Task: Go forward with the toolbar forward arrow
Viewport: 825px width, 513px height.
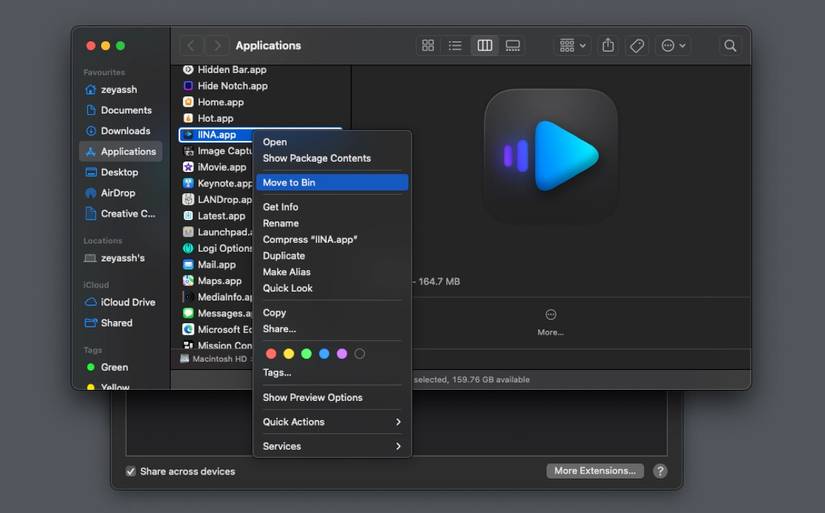Action: pyautogui.click(x=217, y=46)
